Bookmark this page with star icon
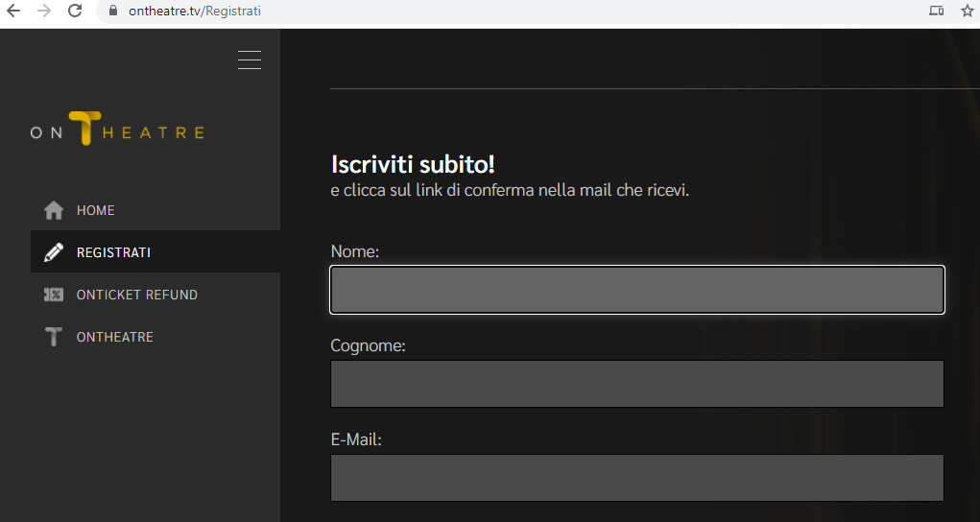Screen dimensions: 980x522 967,11
